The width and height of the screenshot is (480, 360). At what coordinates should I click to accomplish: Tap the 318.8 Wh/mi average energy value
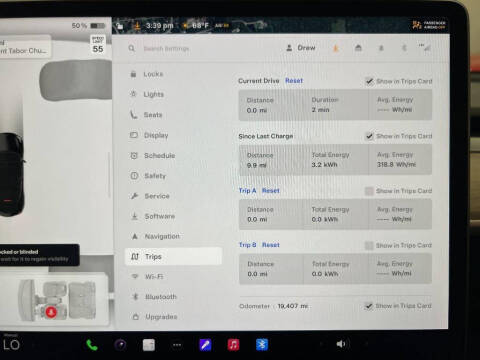(x=396, y=165)
